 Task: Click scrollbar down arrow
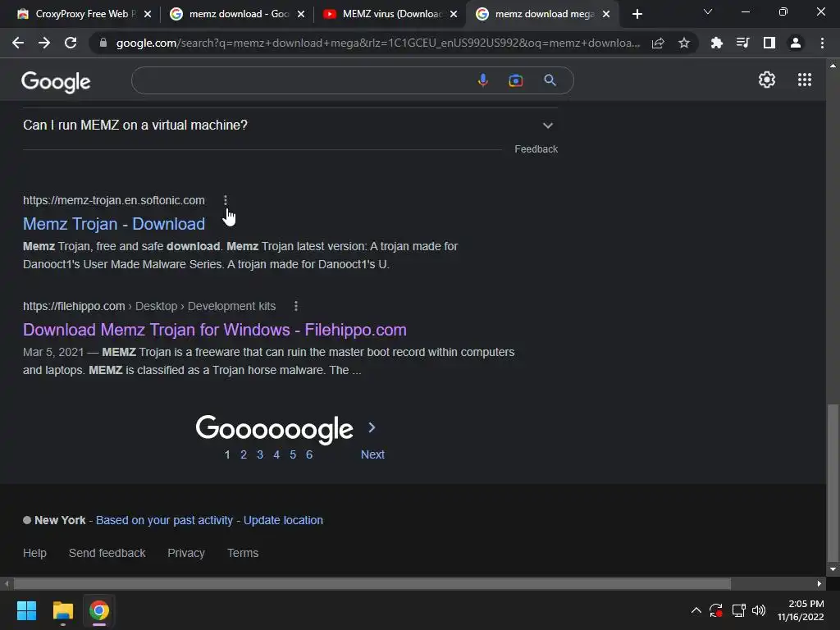tap(833, 569)
